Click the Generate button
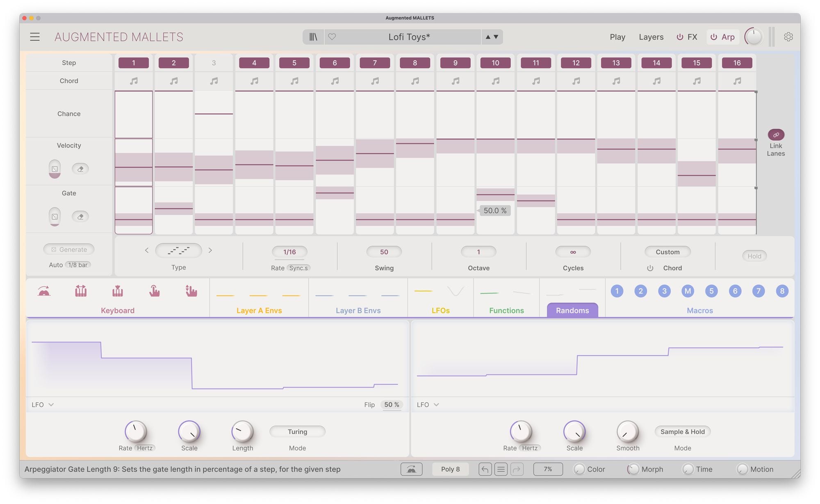The height and width of the screenshot is (504, 820). coord(69,250)
